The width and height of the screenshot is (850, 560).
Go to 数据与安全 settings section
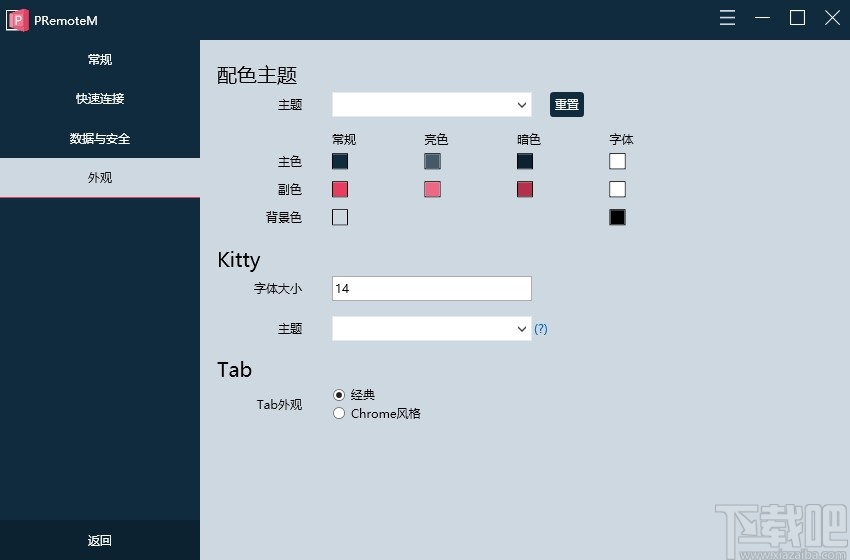pyautogui.click(x=100, y=138)
